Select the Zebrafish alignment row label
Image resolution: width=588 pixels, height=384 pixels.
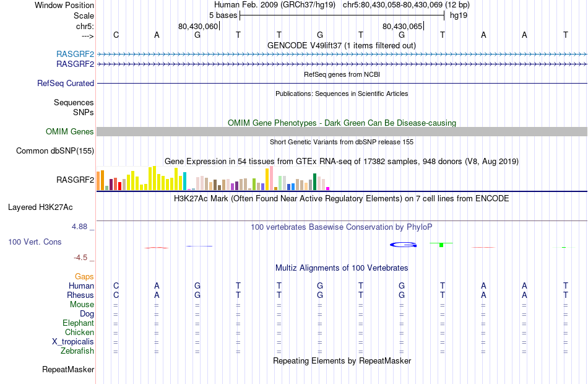(x=77, y=351)
